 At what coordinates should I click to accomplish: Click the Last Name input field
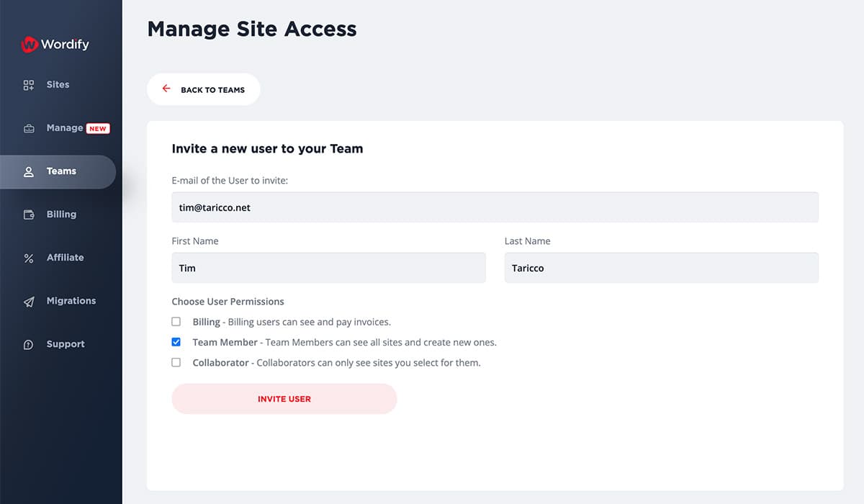tap(662, 268)
